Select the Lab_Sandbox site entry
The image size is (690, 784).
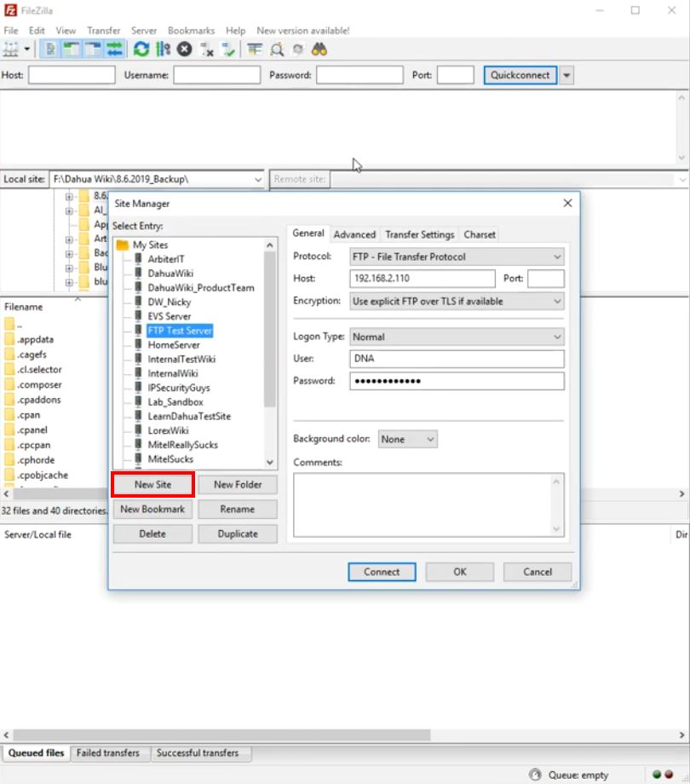[x=175, y=402]
